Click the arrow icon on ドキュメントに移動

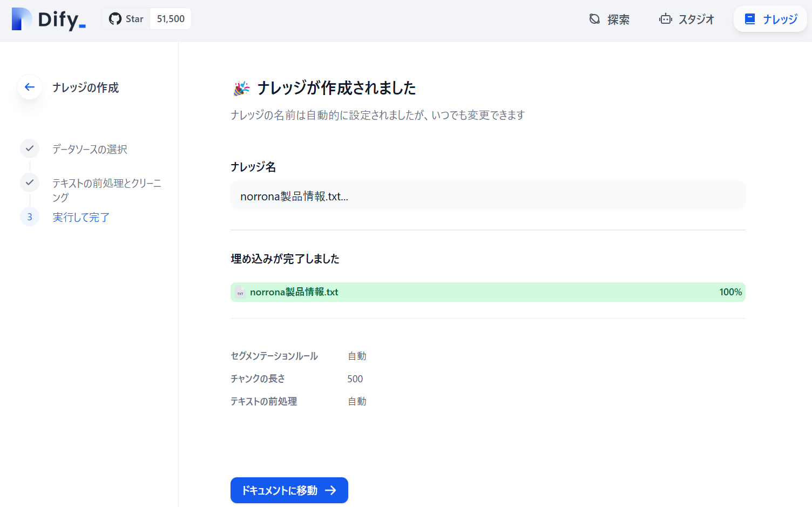click(330, 490)
